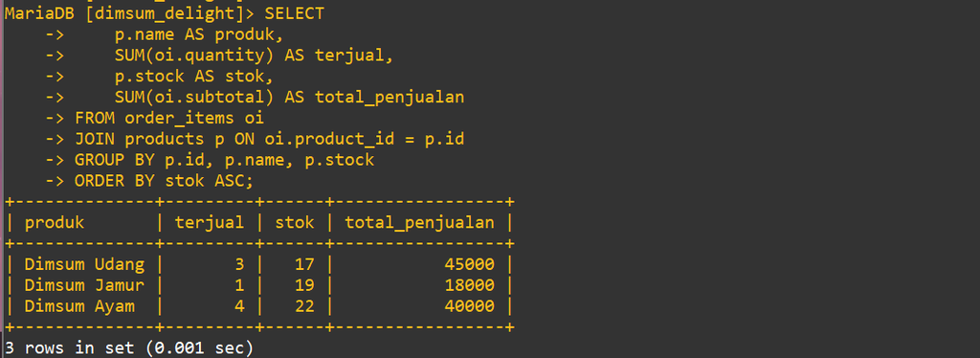Click the 'total_penjualan' column header
Screen dimensions: 980x358
pos(419,223)
